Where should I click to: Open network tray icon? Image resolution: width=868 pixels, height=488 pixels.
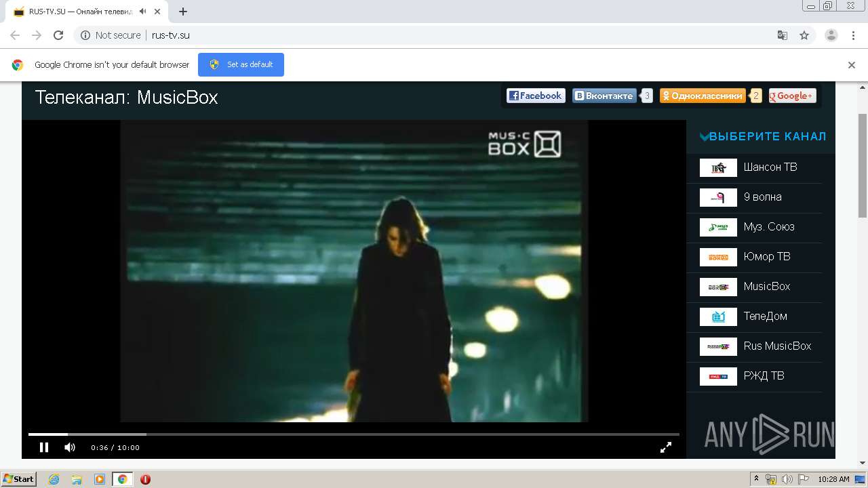coord(771,479)
